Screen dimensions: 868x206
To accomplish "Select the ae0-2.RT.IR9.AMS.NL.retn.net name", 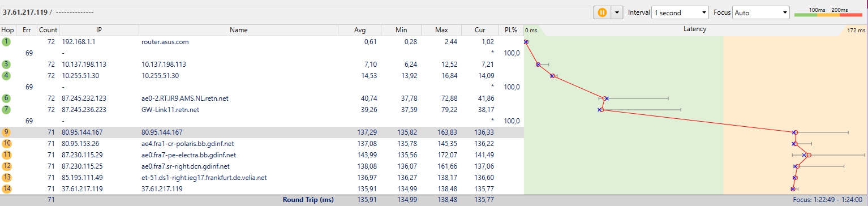I will 185,98.
